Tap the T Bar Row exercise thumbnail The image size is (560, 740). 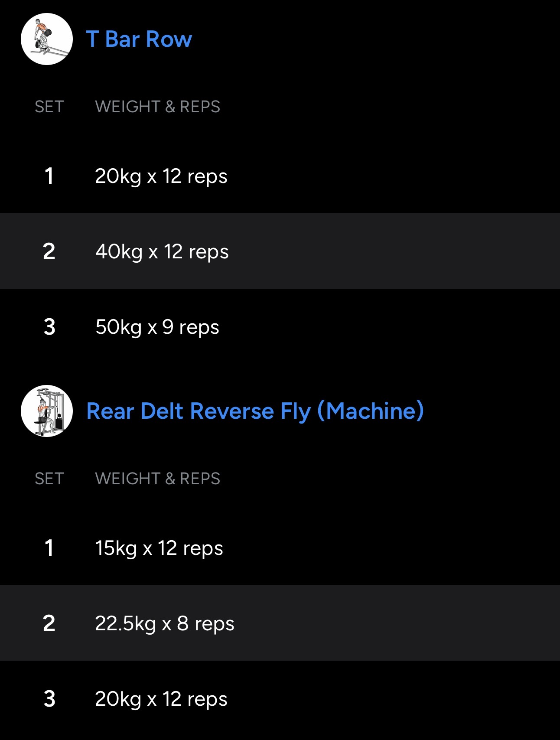(47, 39)
